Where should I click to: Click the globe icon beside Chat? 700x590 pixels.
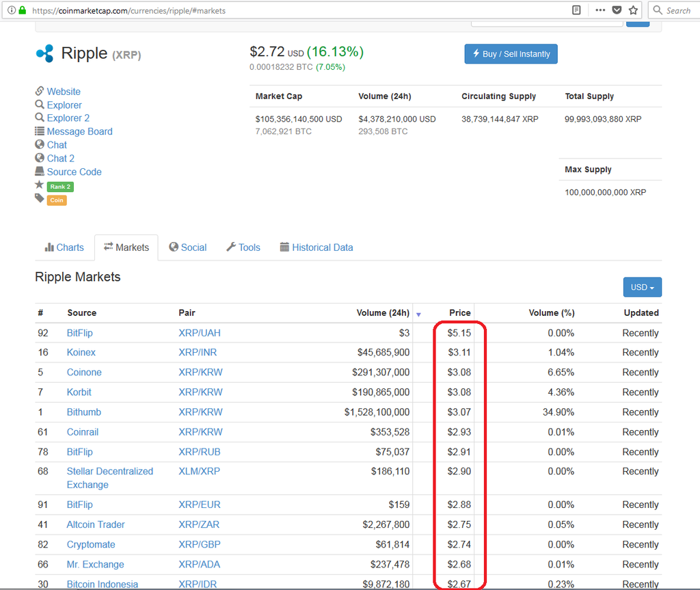pyautogui.click(x=39, y=144)
